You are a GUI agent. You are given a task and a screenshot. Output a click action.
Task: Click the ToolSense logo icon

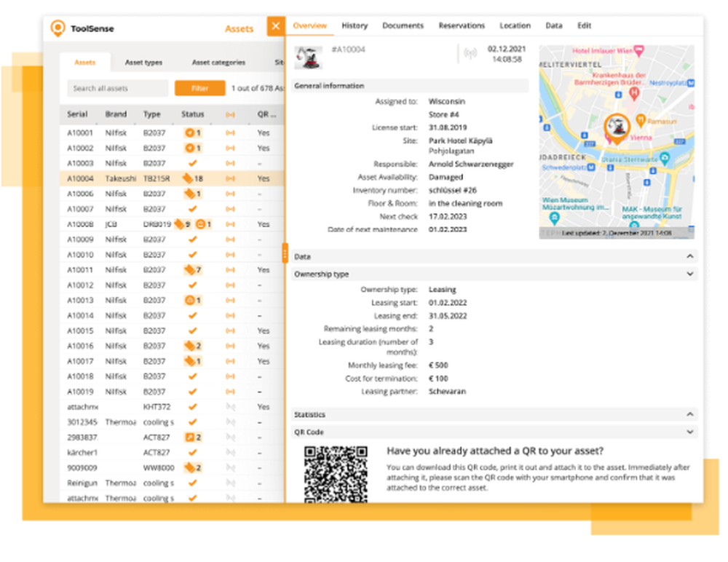tap(58, 28)
